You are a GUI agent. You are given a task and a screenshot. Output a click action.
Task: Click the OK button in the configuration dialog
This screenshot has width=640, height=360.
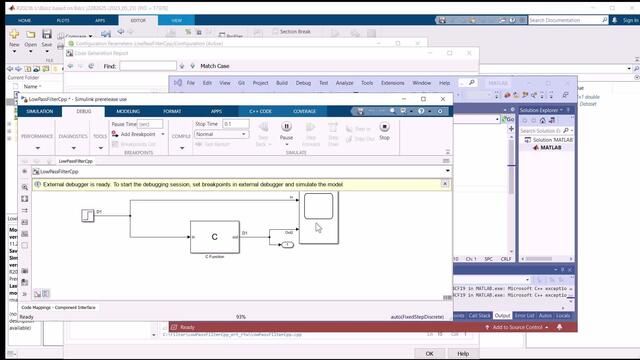point(429,353)
